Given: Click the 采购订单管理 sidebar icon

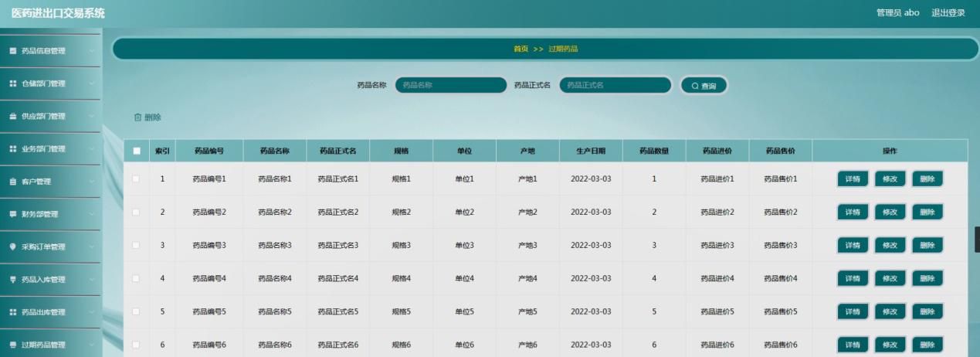Looking at the screenshot, I should [13, 247].
